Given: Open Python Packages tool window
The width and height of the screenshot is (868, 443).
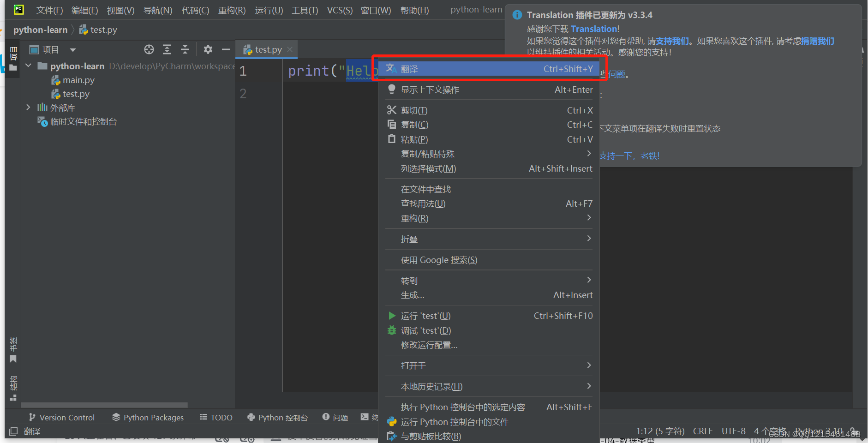Looking at the screenshot, I should coord(148,417).
